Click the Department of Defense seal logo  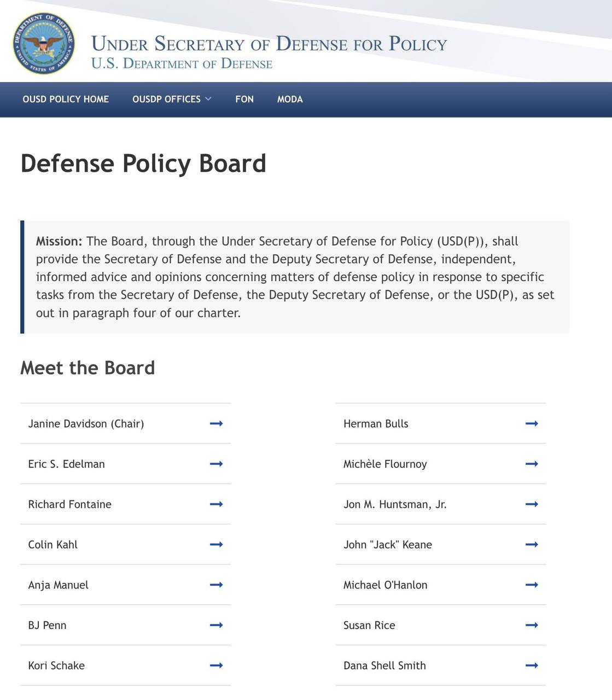(x=44, y=44)
